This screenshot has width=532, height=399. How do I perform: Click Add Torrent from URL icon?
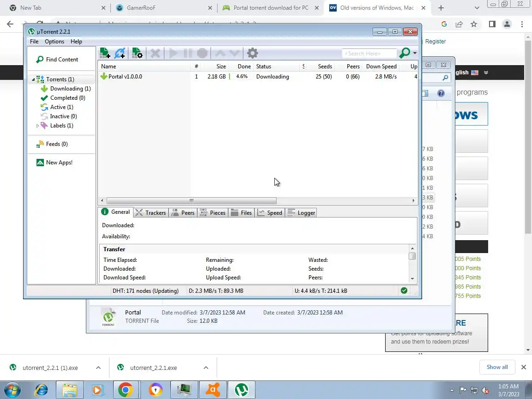tap(120, 53)
